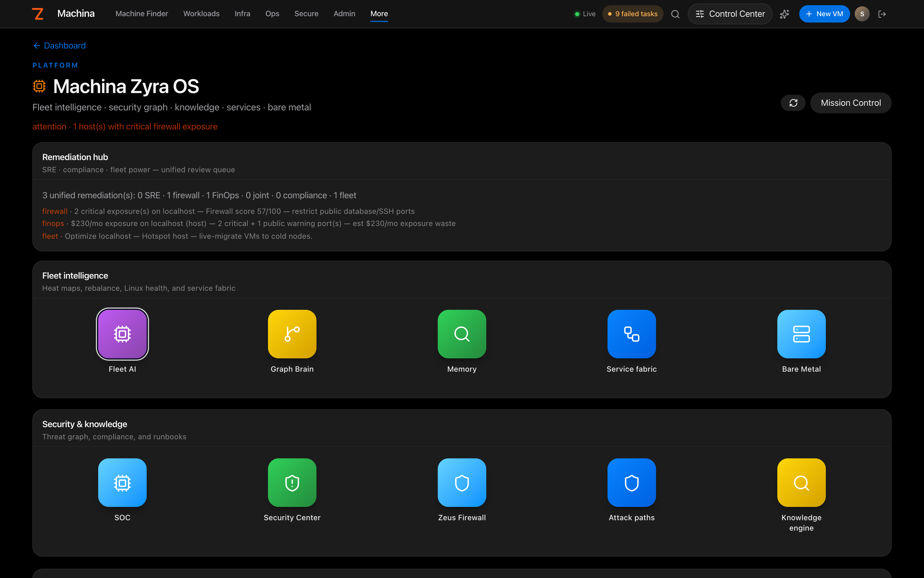Click the Machina Z logo
The image size is (924, 578).
[x=38, y=14]
